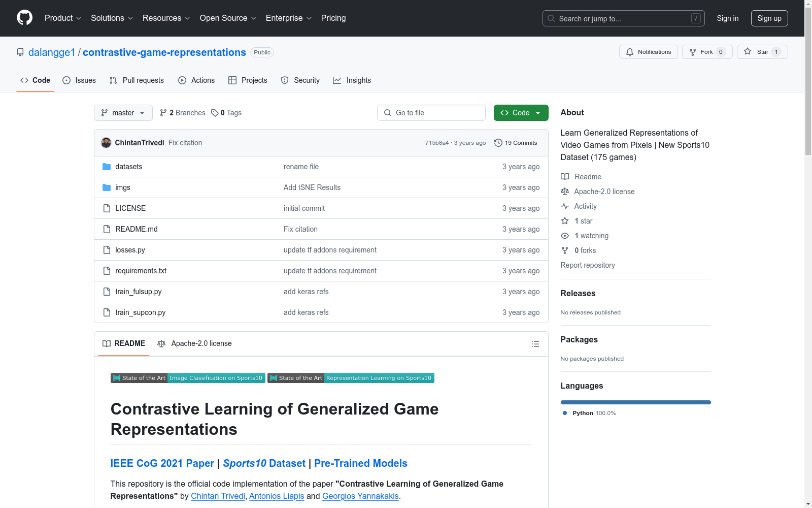This screenshot has height=508, width=812.
Task: Click the Sign in link
Action: pyautogui.click(x=728, y=18)
